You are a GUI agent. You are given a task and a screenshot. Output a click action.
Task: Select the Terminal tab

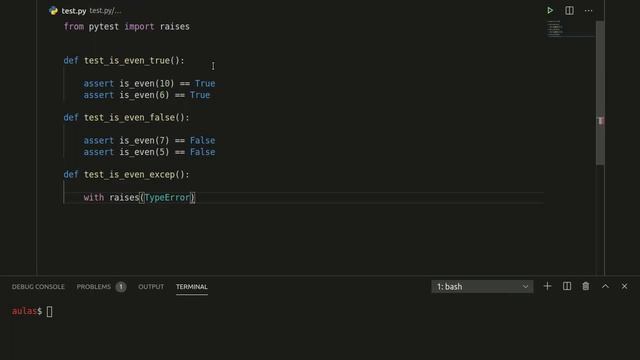pyautogui.click(x=192, y=287)
